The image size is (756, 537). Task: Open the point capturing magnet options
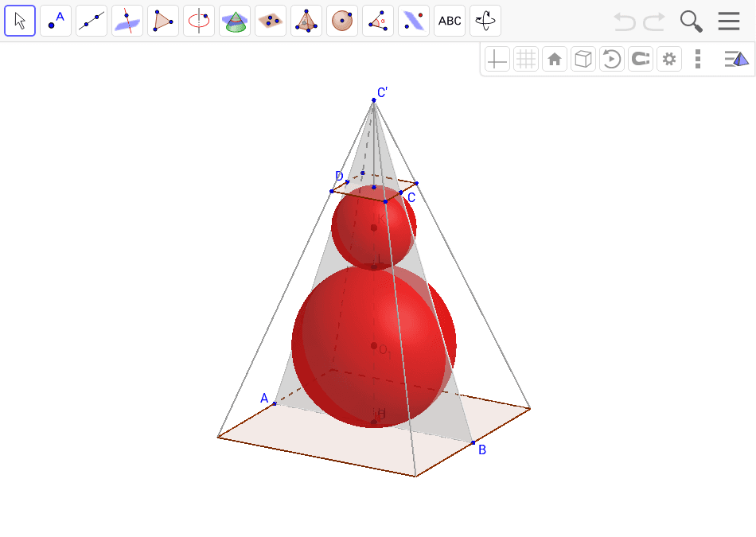click(641, 60)
